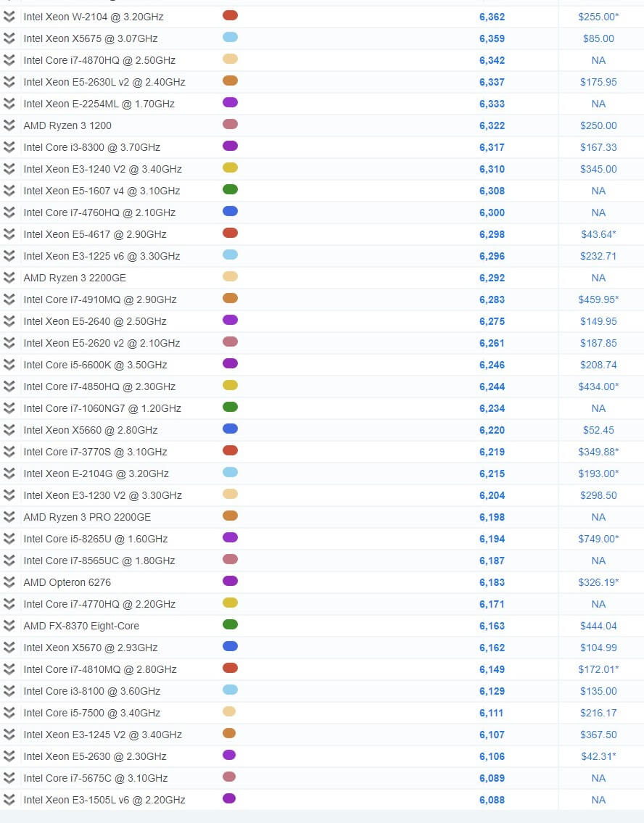Open the AMD Ryzen 3 PRO 2200GE link
The height and width of the screenshot is (823, 644).
tap(87, 517)
